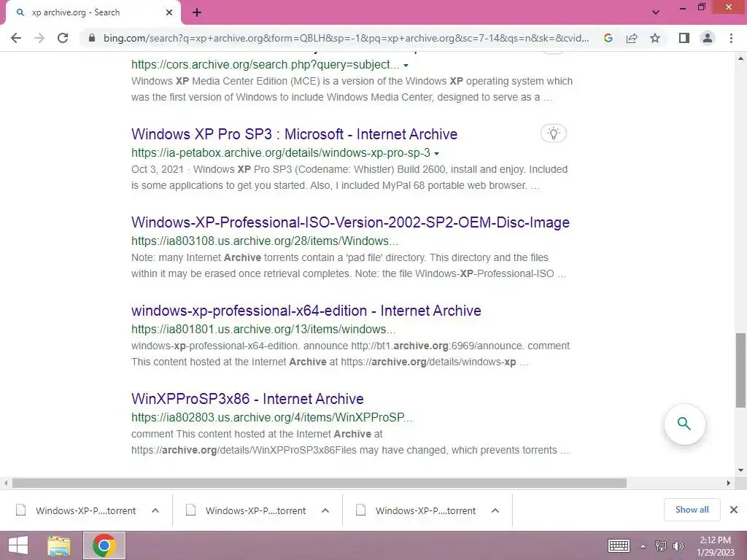The image size is (747, 560).
Task: Click the cors.archive.org search.php URL
Action: coord(266,65)
